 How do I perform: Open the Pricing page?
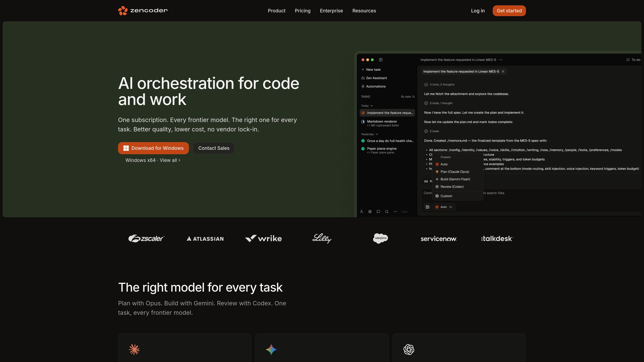tap(303, 11)
